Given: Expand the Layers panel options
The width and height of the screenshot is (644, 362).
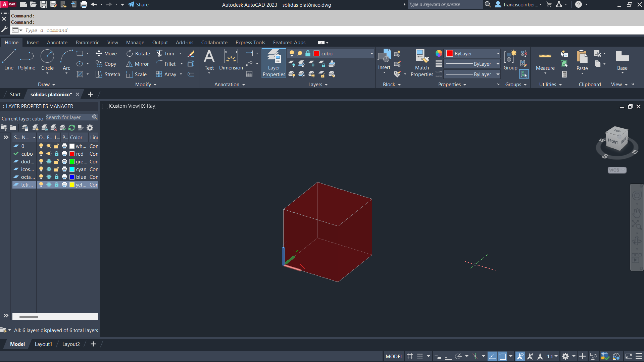Looking at the screenshot, I should (x=318, y=85).
